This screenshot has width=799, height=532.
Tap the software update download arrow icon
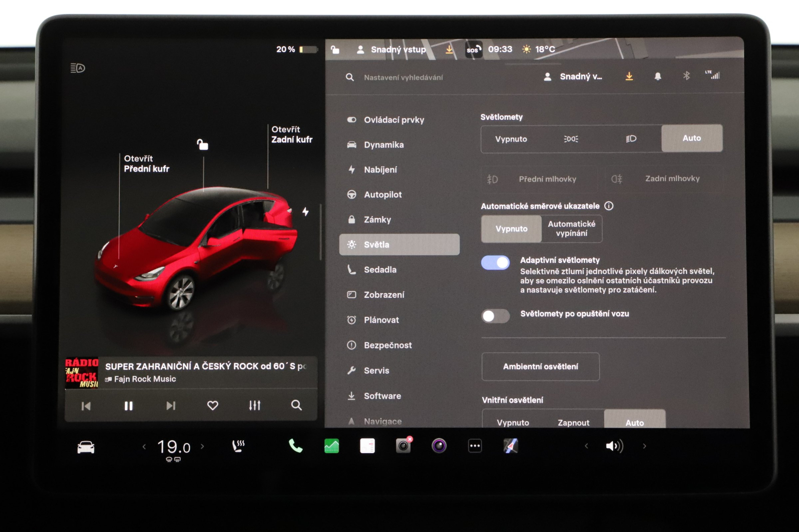coord(629,76)
